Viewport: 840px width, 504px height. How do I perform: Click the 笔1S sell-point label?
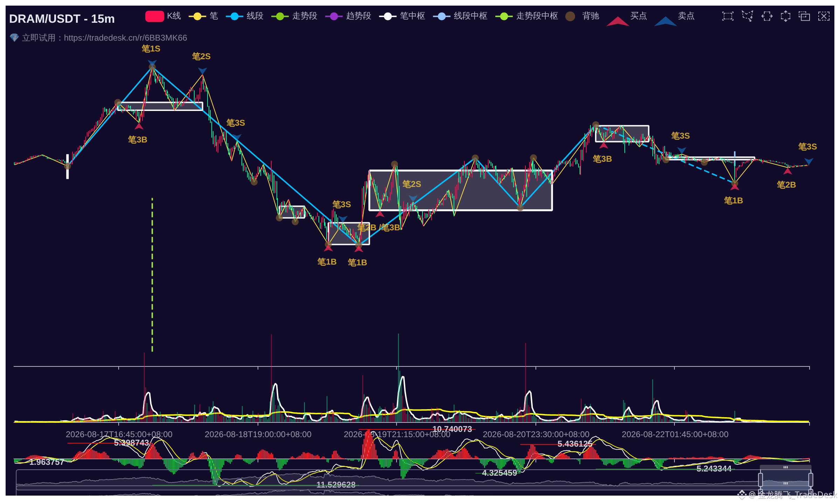point(151,49)
